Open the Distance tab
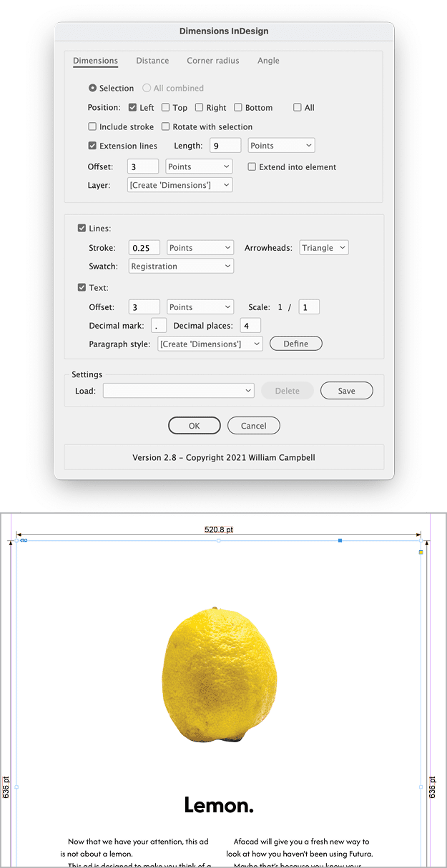The image size is (447, 868). click(x=152, y=61)
